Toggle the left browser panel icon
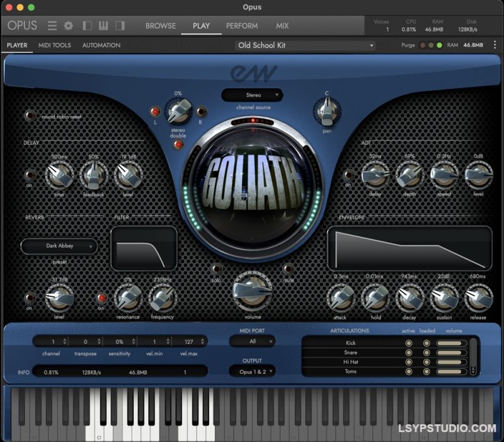 [x=88, y=25]
